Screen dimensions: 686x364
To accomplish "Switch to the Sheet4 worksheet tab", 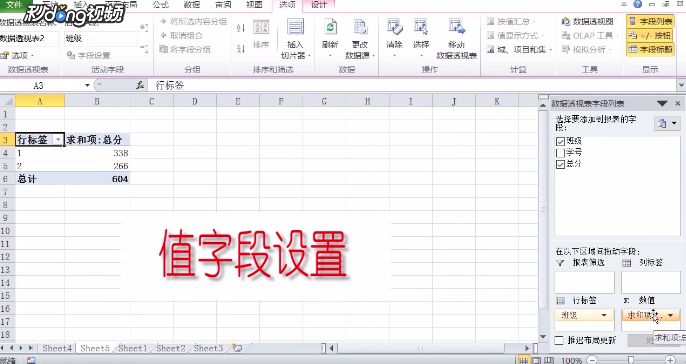I will pos(57,348).
